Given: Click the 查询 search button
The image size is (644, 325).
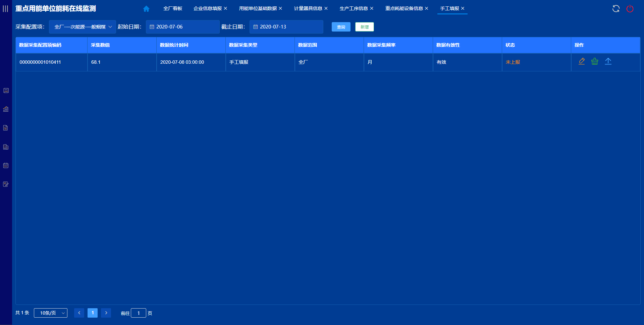Looking at the screenshot, I should tap(341, 27).
